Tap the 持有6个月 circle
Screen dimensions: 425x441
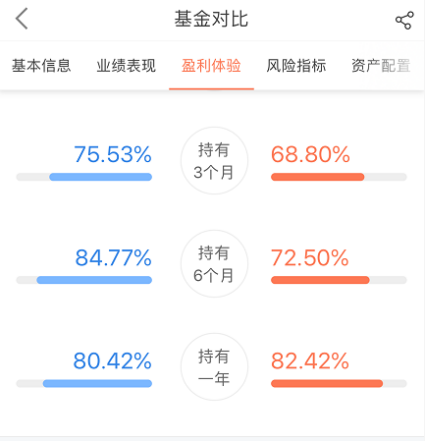point(214,264)
